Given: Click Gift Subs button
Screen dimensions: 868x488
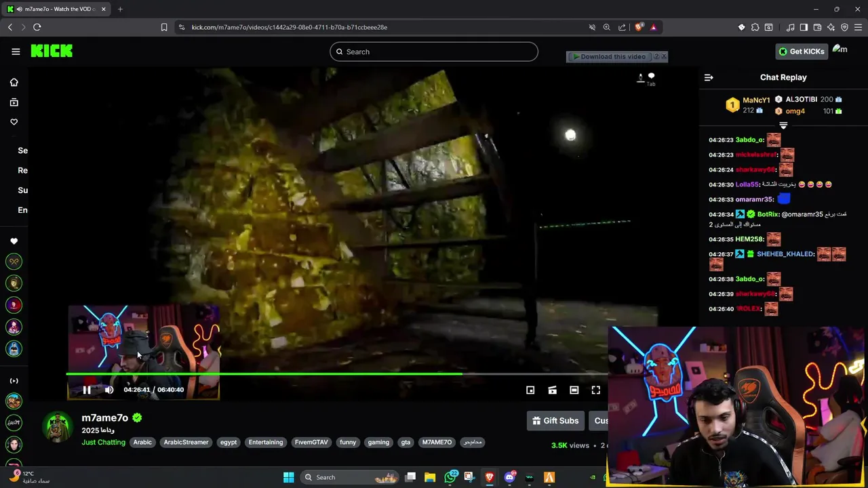Looking at the screenshot, I should (x=555, y=421).
